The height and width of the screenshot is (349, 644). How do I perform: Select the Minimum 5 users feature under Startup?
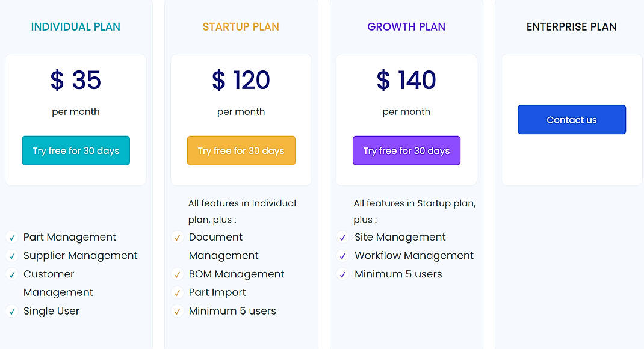[232, 311]
